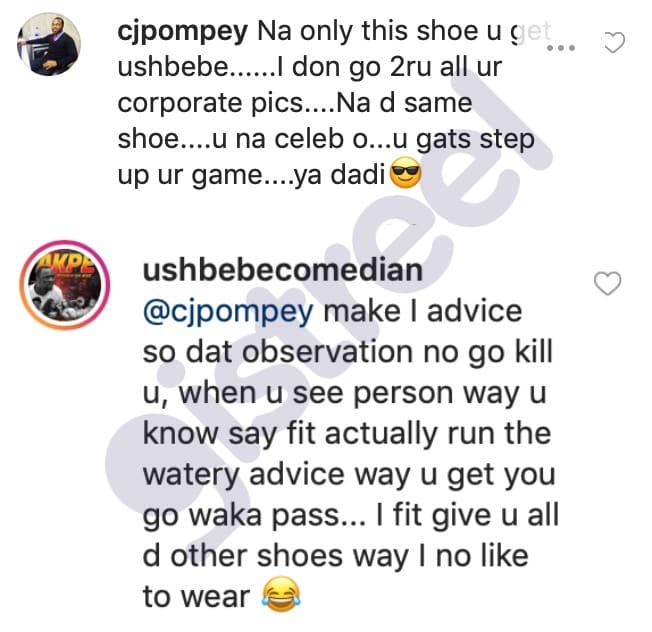The height and width of the screenshot is (632, 652).
Task: View ushbebecomedian's story ring avatar
Action: (x=64, y=285)
